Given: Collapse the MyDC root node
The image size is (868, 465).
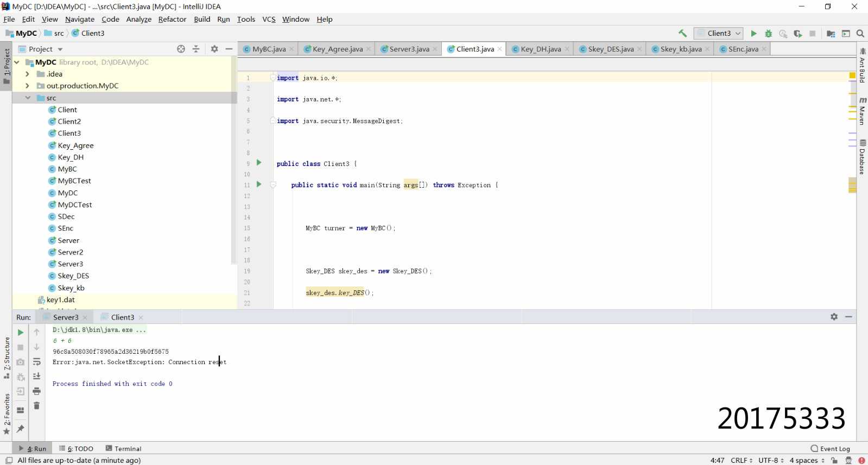Looking at the screenshot, I should 17,62.
